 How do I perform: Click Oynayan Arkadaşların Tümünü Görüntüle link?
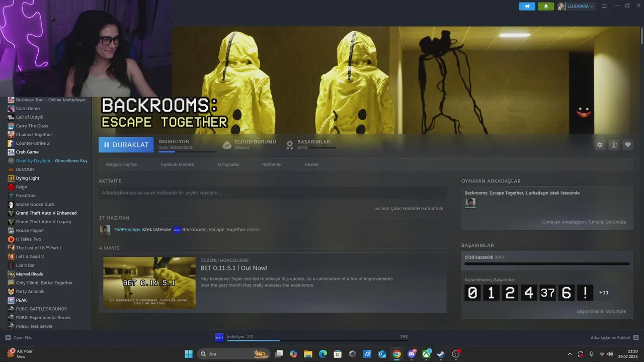pos(584,222)
